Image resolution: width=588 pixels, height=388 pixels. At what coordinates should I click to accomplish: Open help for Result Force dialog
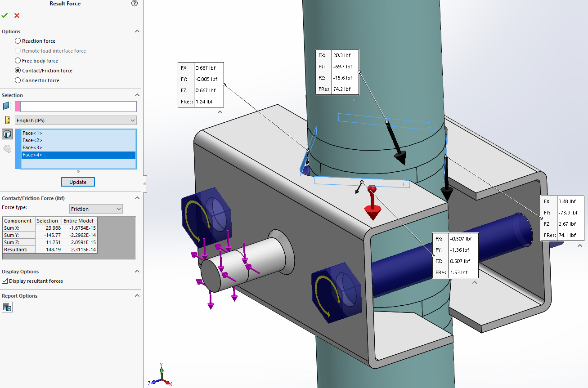pos(134,3)
